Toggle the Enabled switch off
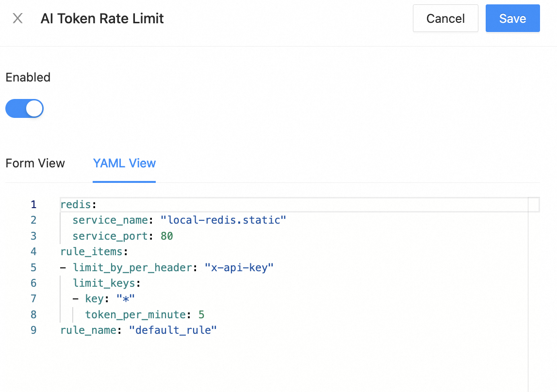This screenshot has width=557, height=392. point(25,109)
